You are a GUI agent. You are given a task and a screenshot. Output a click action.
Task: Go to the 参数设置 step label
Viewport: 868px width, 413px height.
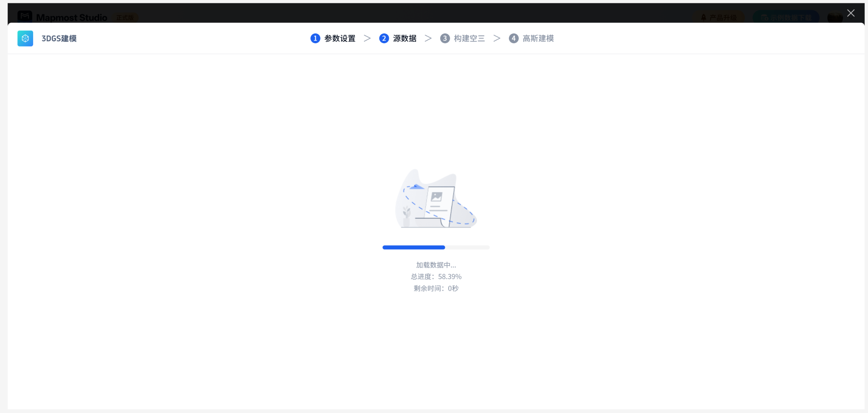coord(340,39)
